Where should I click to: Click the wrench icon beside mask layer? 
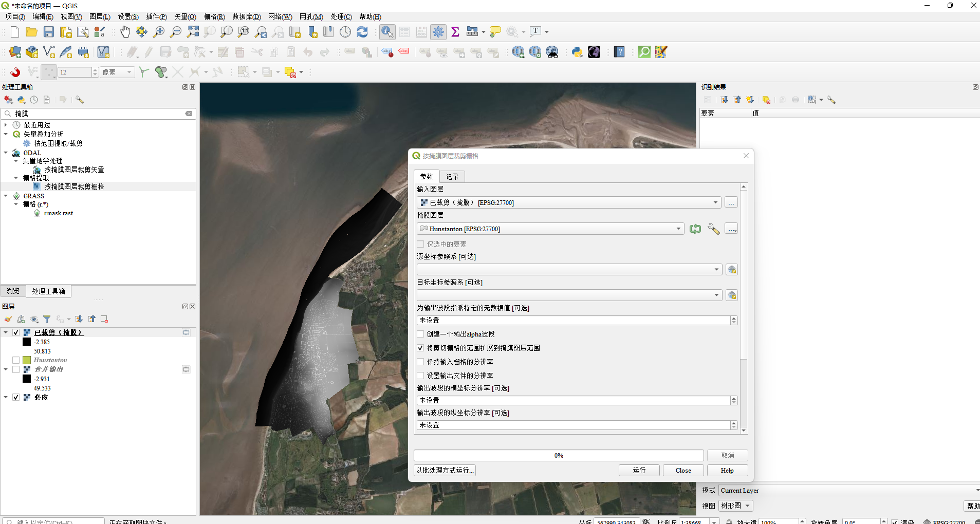(x=713, y=229)
